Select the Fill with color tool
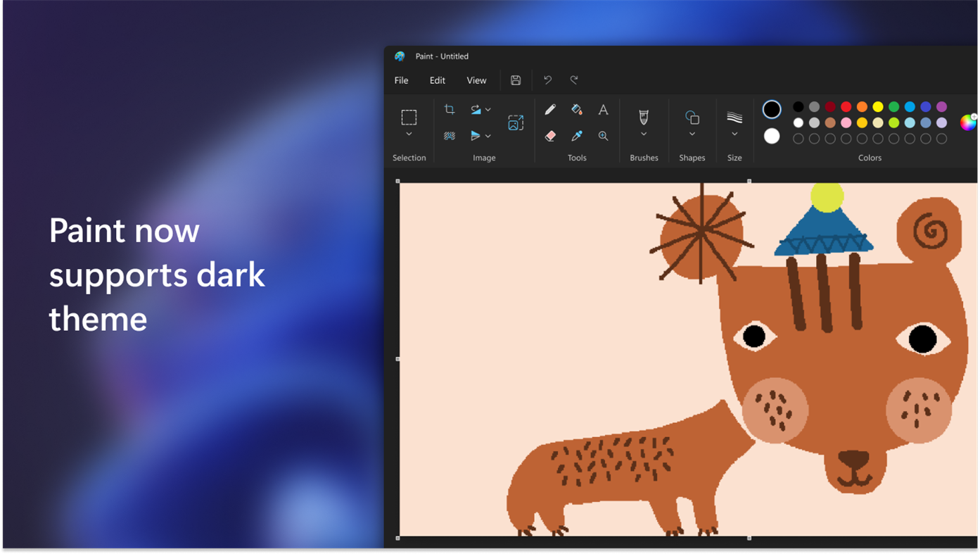The height and width of the screenshot is (554, 980). [x=575, y=109]
